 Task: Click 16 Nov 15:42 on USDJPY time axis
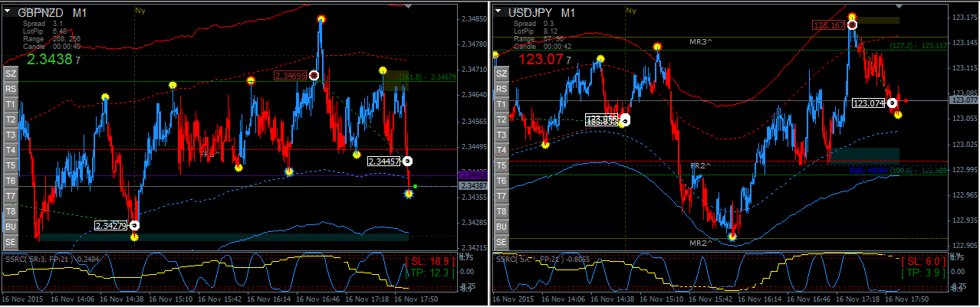click(710, 299)
